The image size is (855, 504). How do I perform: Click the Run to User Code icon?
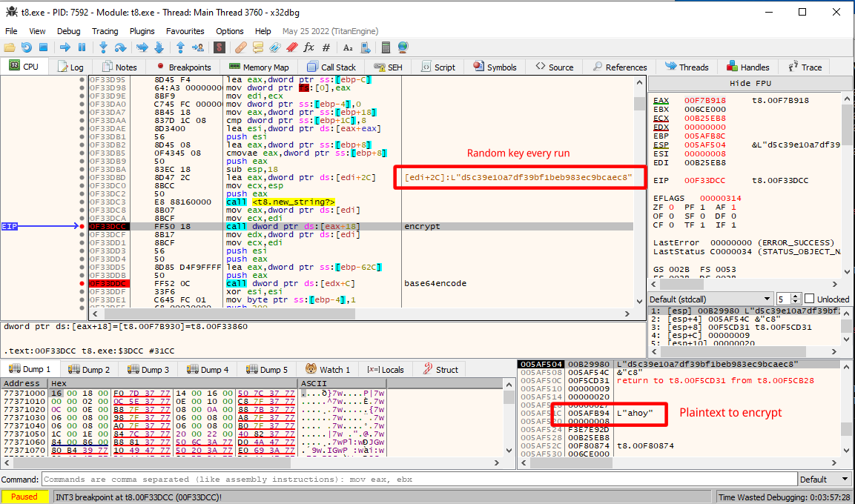pos(198,47)
